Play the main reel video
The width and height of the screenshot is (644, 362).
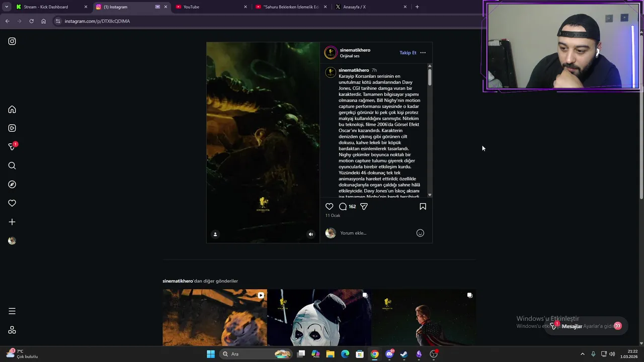pyautogui.click(x=263, y=142)
